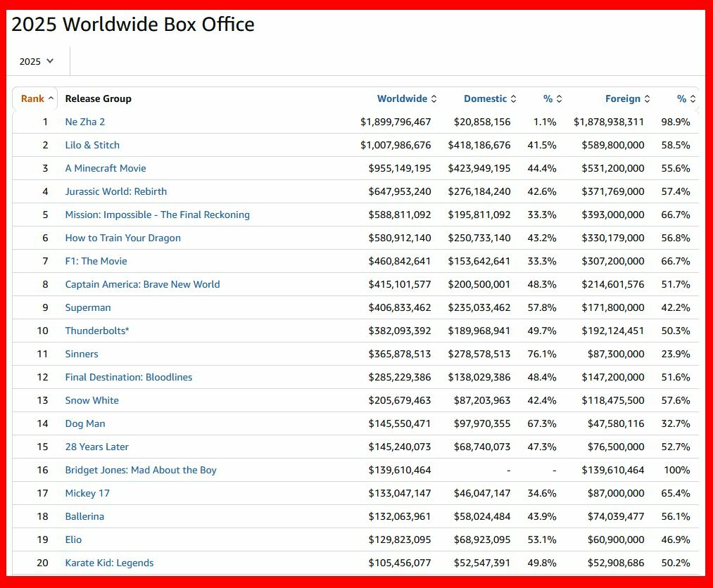This screenshot has height=588, width=713.
Task: Open the Mickey 17 link
Action: [x=87, y=493]
